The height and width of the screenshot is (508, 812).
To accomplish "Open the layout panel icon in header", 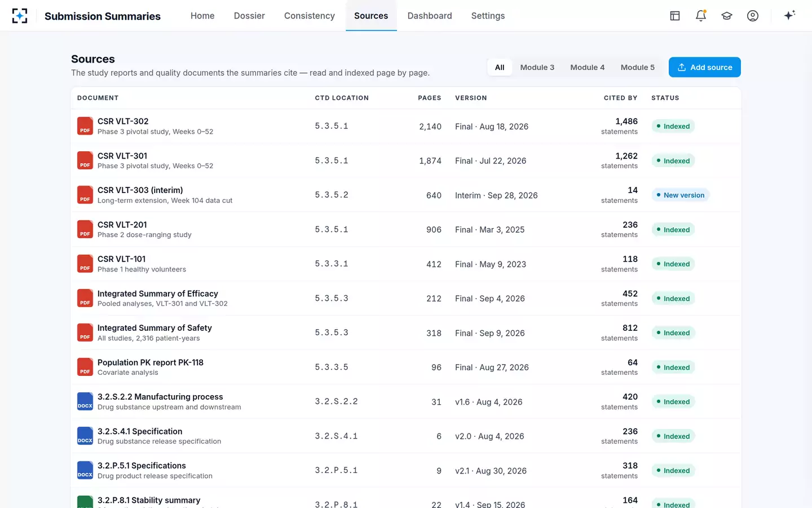I will [675, 16].
